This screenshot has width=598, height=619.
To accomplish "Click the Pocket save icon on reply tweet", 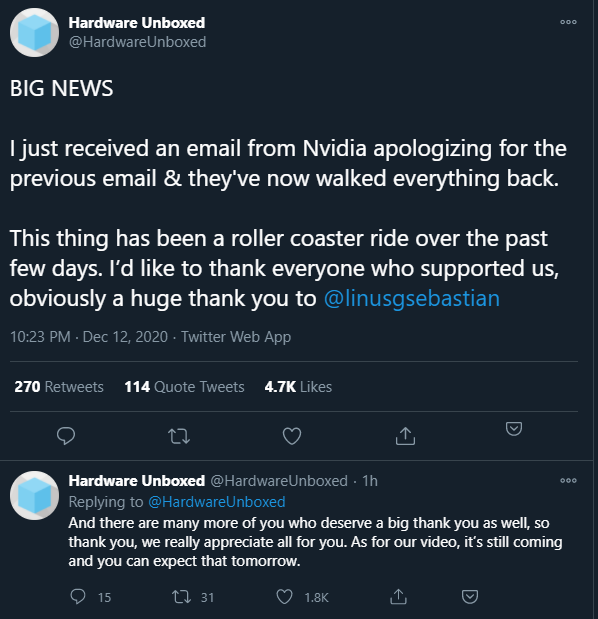I will (x=470, y=596).
